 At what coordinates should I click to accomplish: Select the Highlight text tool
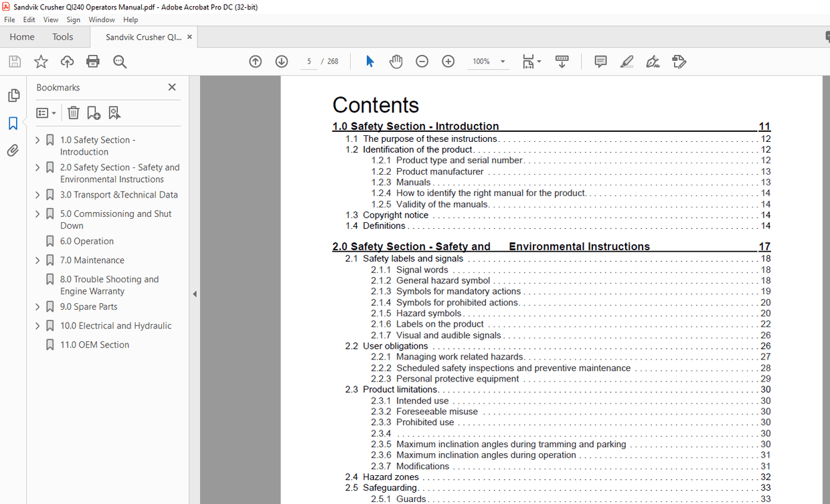(627, 61)
